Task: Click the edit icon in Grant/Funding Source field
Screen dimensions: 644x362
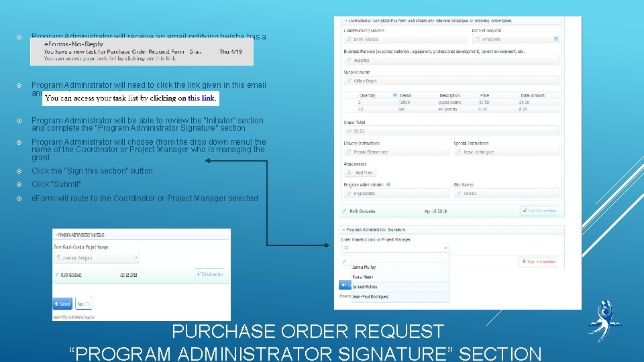Action: 349,39
